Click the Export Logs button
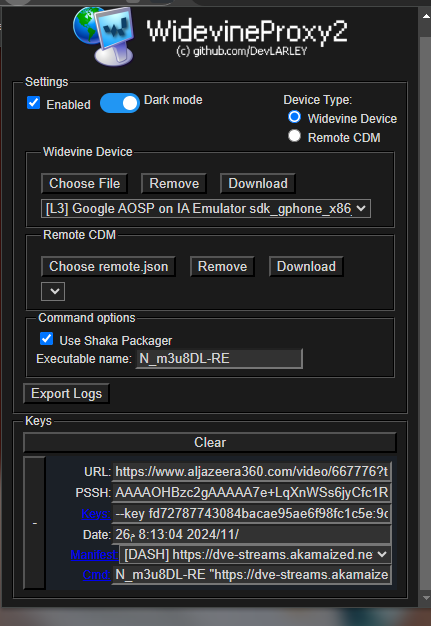This screenshot has width=431, height=626. [x=66, y=394]
